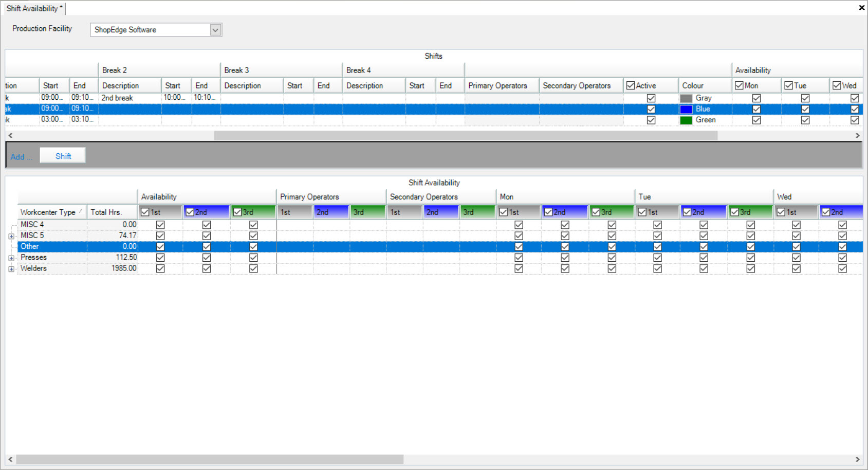Image resolution: width=868 pixels, height=470 pixels.
Task: Click the Shifts grid scroll left arrow
Action: (10, 135)
